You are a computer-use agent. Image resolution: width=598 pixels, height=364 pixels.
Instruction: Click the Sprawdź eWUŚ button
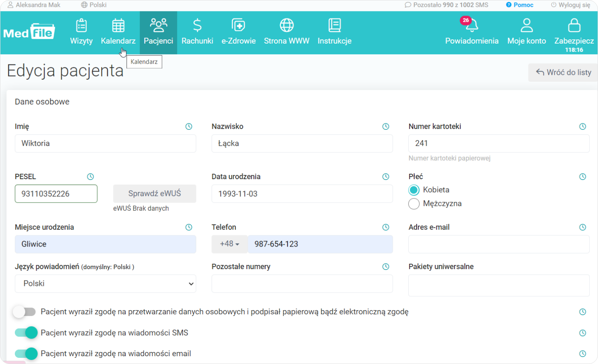[x=155, y=194]
